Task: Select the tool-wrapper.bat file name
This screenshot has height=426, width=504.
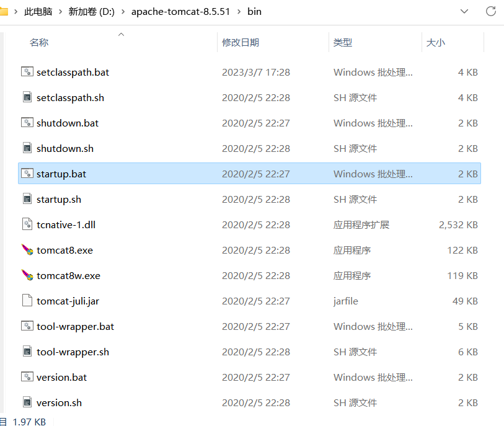Action: [x=75, y=326]
